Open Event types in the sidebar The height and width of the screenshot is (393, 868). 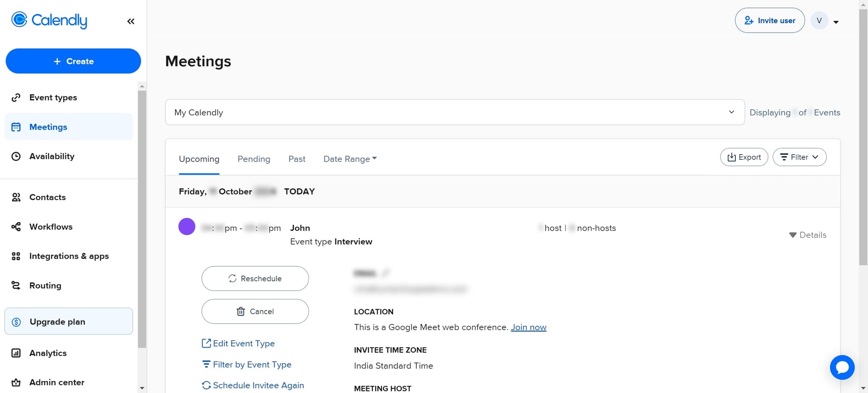[x=53, y=98]
